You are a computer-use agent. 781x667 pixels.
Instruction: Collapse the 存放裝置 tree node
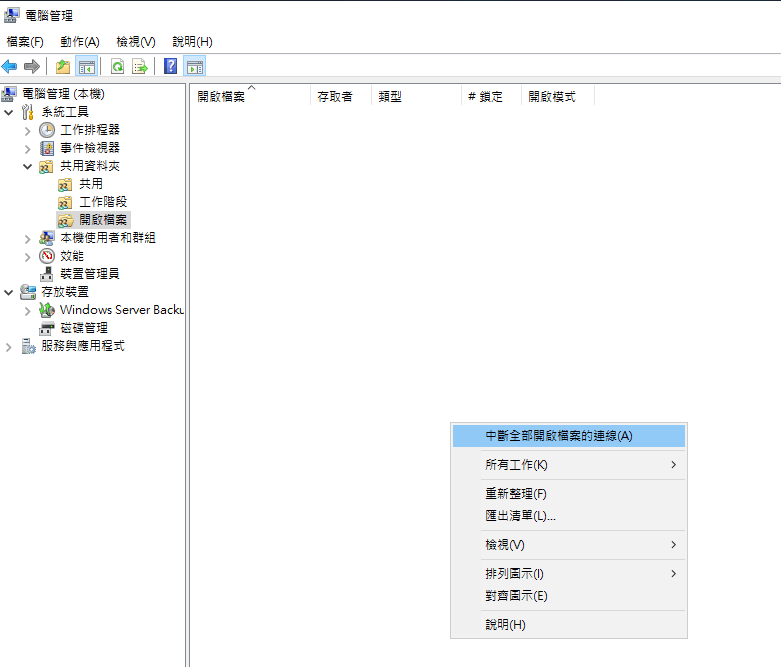pos(8,292)
